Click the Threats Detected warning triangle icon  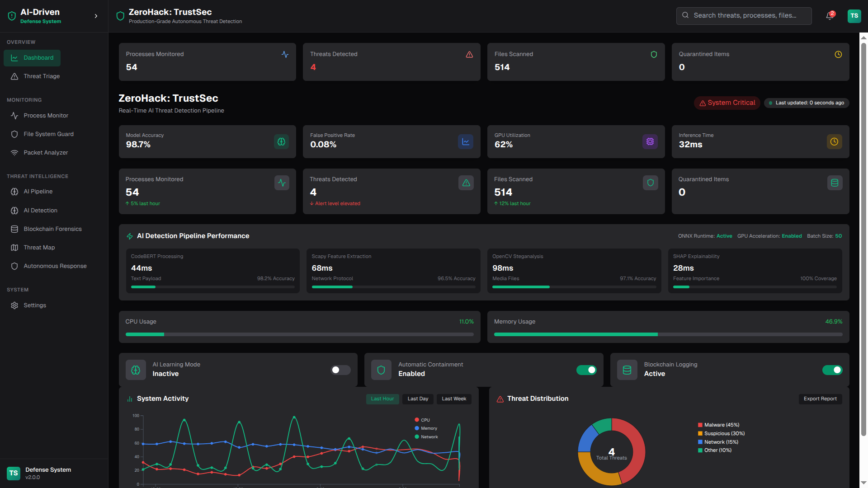pos(466,183)
